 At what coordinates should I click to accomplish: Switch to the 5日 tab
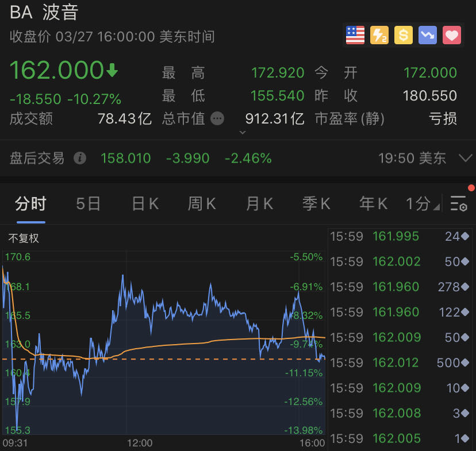tap(88, 203)
